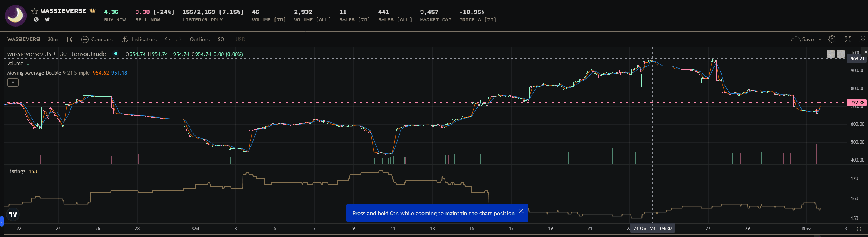Click the crown badge beside WASSIEVERSE
The height and width of the screenshot is (237, 868).
pyautogui.click(x=93, y=11)
